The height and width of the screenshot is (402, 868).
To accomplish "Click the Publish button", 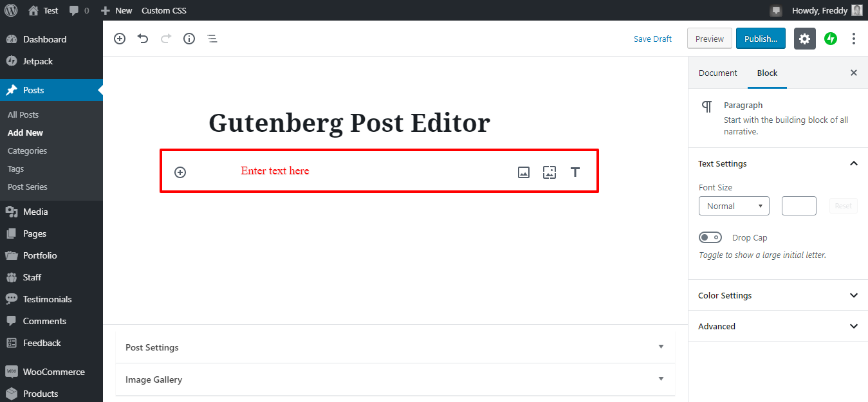I will [761, 39].
